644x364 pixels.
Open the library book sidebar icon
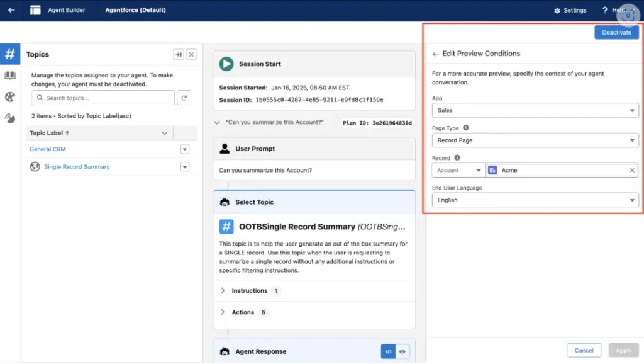(x=10, y=76)
